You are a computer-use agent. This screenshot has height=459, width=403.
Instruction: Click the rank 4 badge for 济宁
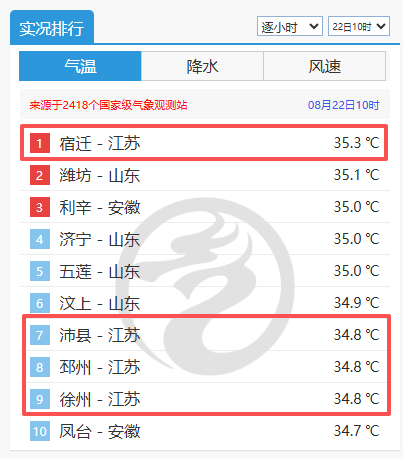tap(40, 239)
